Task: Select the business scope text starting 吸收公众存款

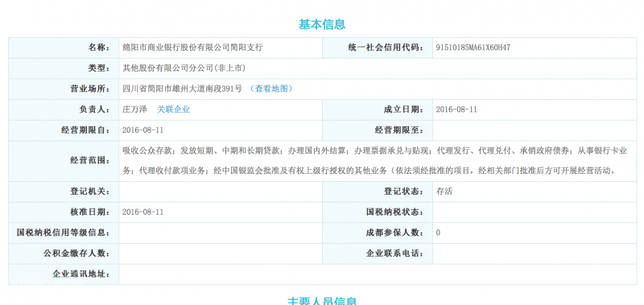Action: pyautogui.click(x=375, y=161)
